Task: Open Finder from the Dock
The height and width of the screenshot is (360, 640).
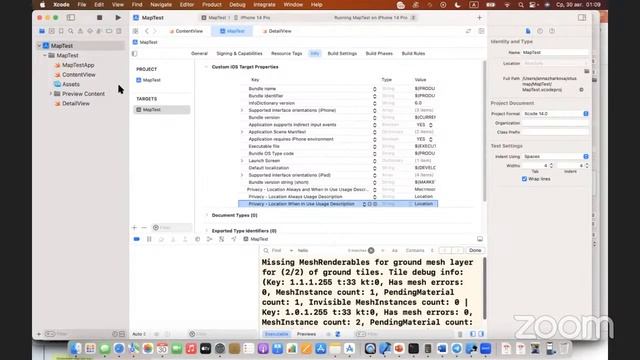Action: point(76,349)
